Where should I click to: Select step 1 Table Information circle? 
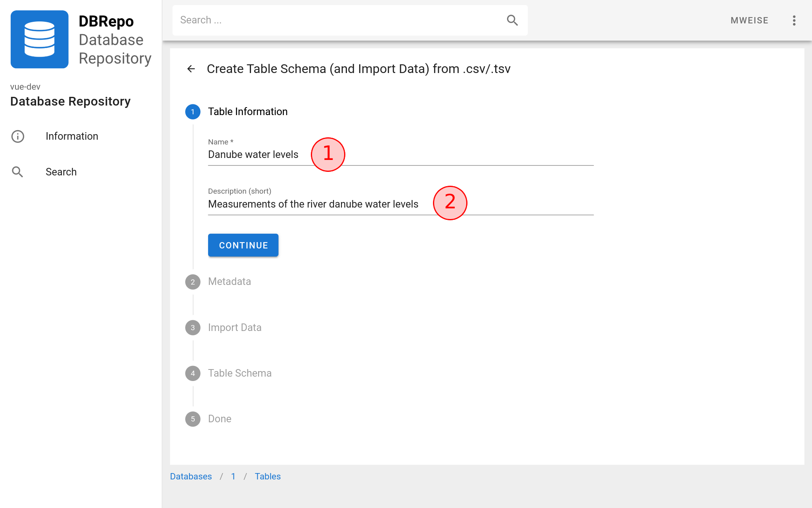coord(193,112)
